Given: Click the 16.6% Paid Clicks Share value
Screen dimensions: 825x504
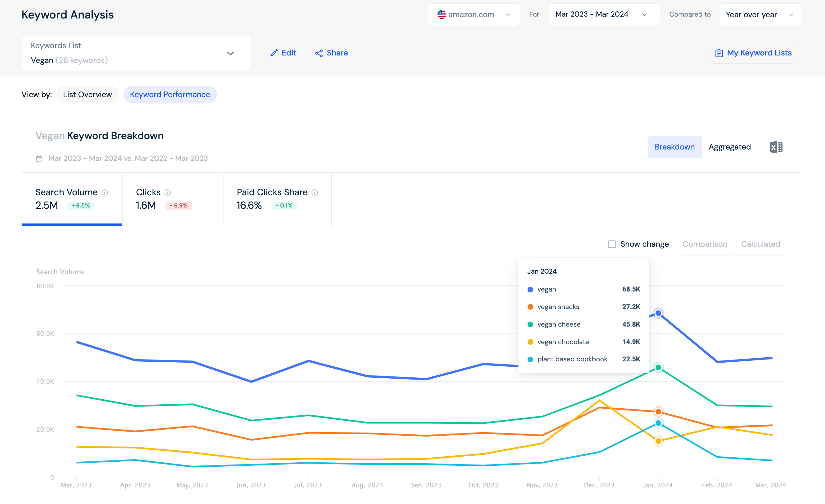Looking at the screenshot, I should tap(249, 205).
